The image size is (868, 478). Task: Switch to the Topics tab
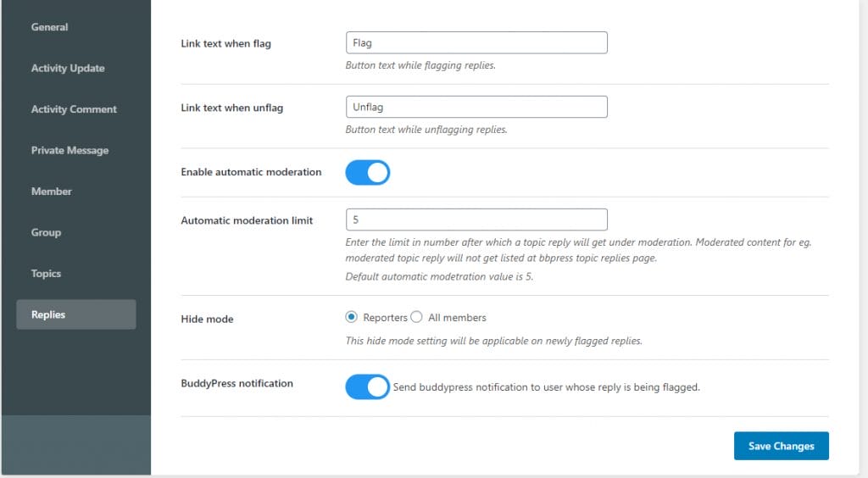pos(46,274)
